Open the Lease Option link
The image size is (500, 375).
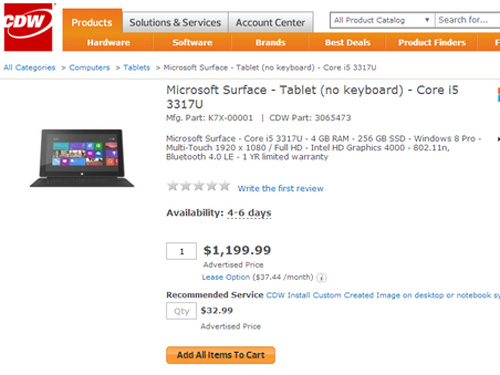[226, 277]
